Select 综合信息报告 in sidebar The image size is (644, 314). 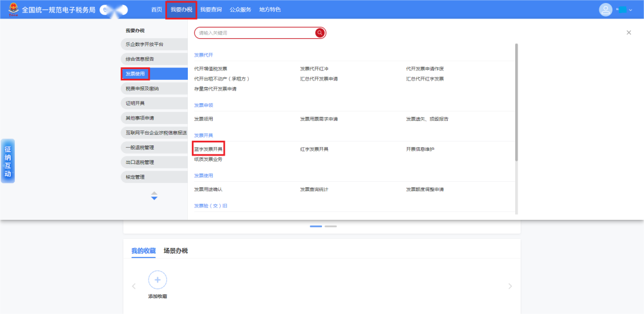tap(154, 59)
